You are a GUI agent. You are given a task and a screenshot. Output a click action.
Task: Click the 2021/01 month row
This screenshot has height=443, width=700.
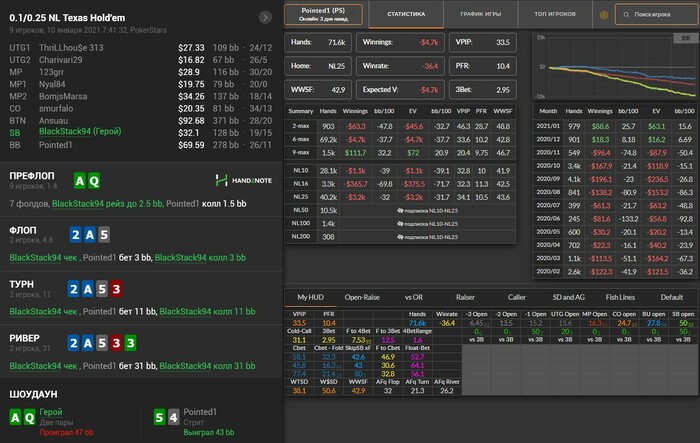tap(615, 126)
